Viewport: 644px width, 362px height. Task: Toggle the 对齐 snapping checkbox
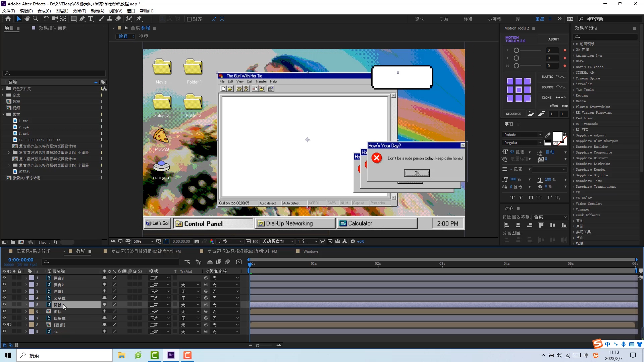point(189,19)
